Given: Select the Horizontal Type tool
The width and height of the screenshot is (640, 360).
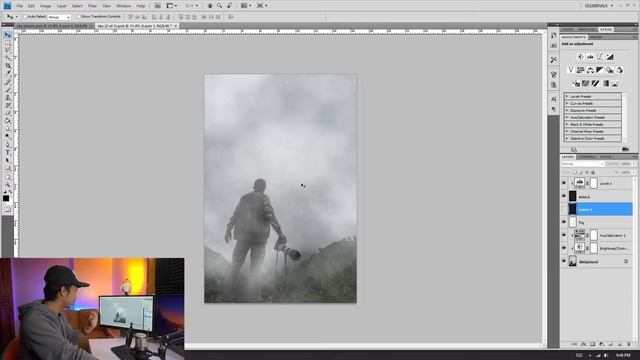Looking at the screenshot, I should 7,152.
